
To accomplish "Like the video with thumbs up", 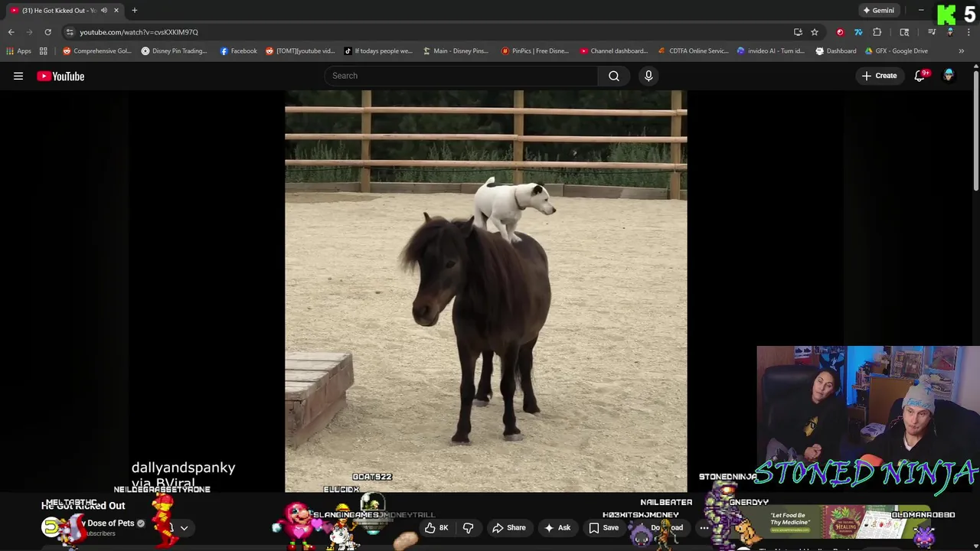I will point(436,527).
